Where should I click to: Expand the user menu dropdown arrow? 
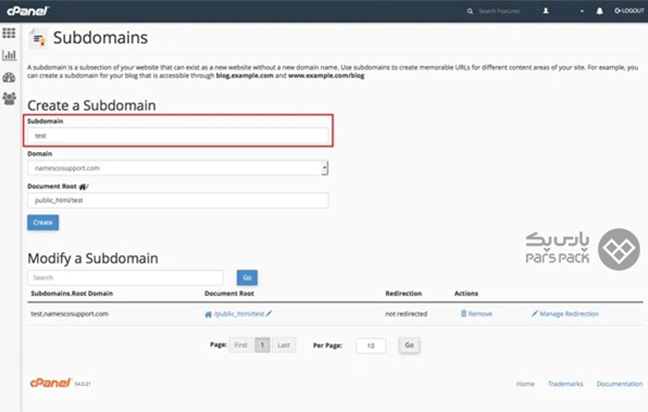point(582,11)
